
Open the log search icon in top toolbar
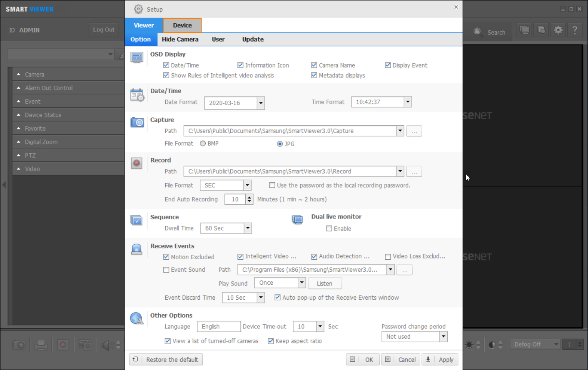[x=541, y=30]
